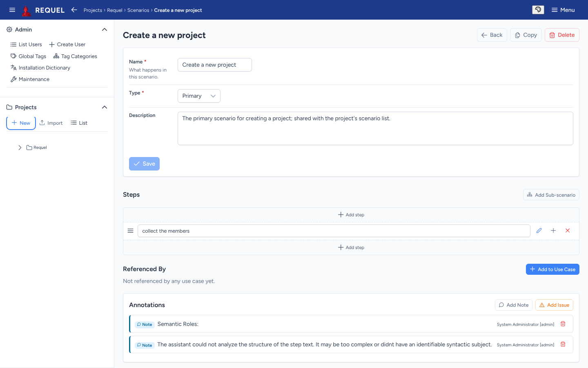The width and height of the screenshot is (588, 368).
Task: List all projects
Action: click(x=79, y=123)
